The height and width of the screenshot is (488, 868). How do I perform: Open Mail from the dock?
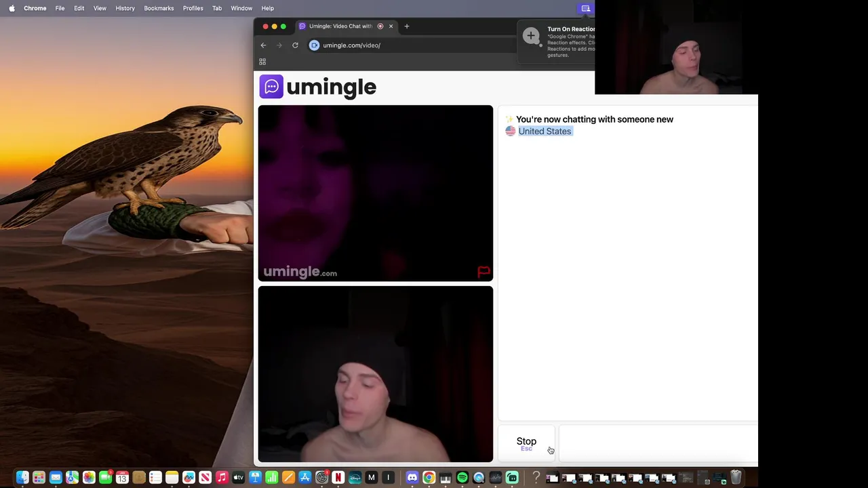click(x=56, y=478)
